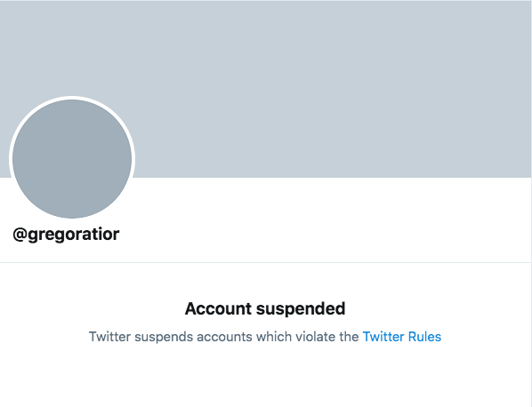
Task: Click the word 'suspended' in the heading
Action: [301, 308]
